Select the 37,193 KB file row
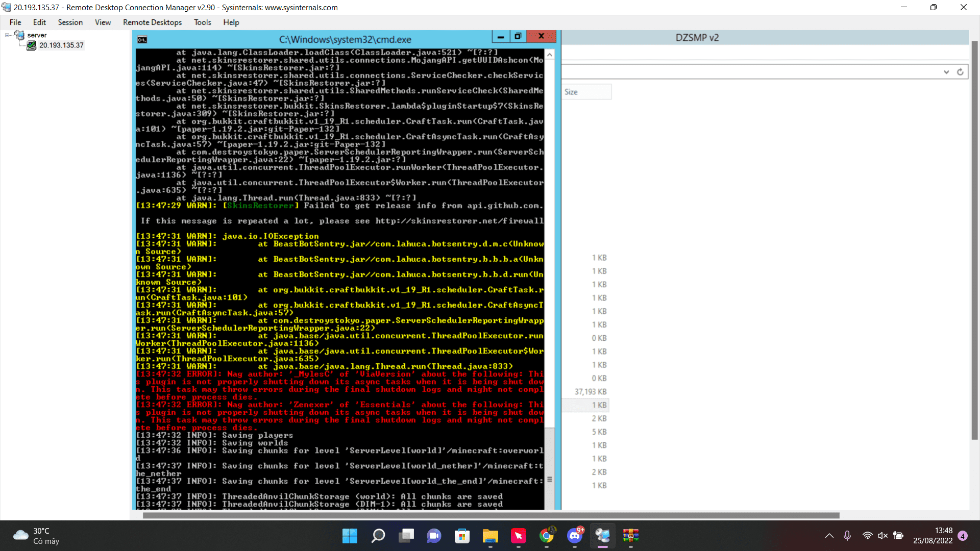Screen dimensions: 980x551 click(x=591, y=392)
